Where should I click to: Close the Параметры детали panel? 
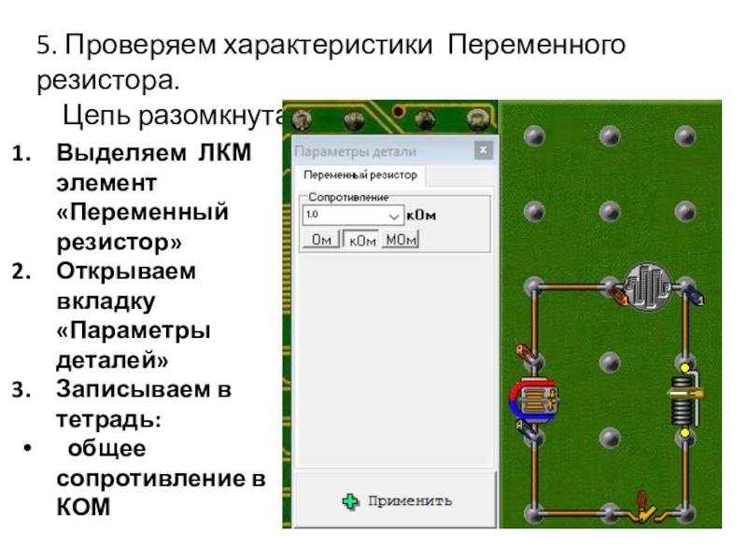click(483, 150)
